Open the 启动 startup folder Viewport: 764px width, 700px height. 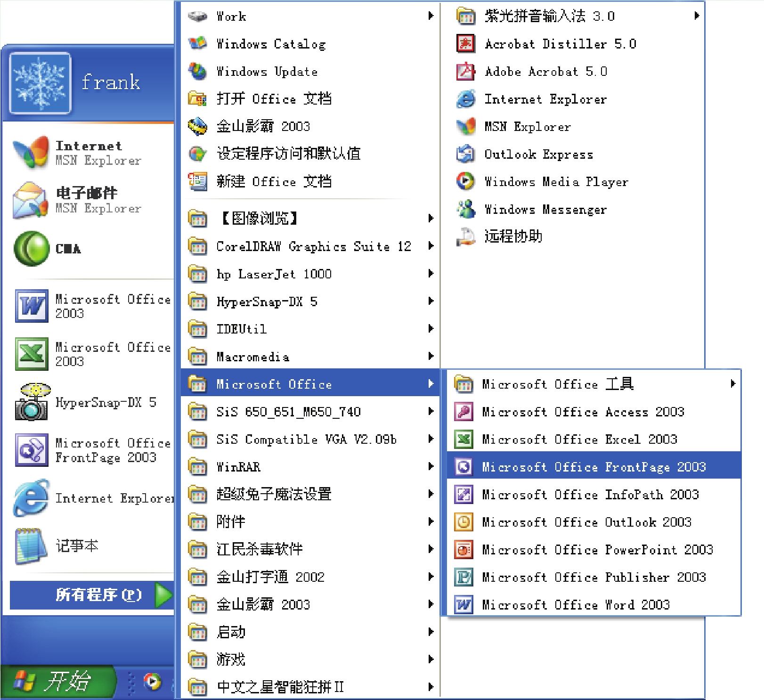click(310, 632)
